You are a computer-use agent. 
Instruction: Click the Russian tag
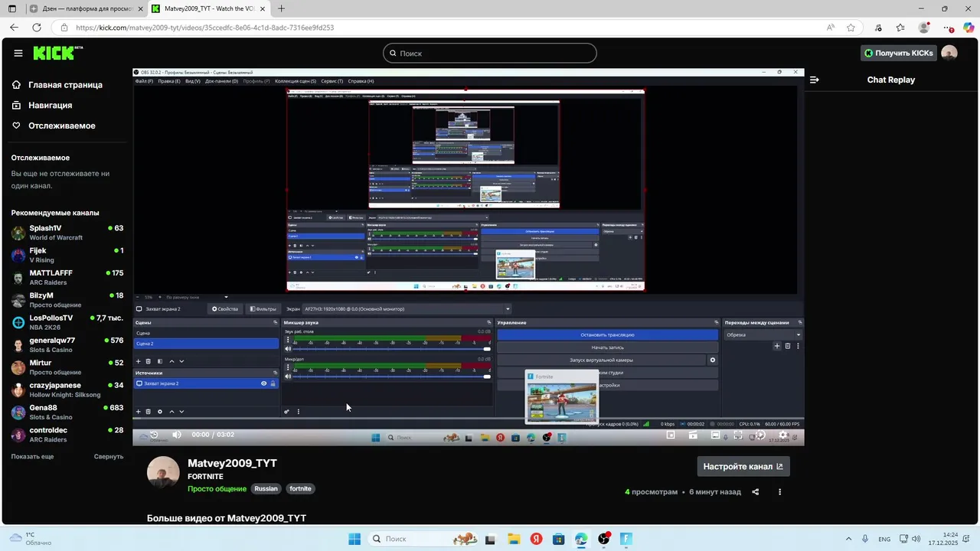click(266, 489)
